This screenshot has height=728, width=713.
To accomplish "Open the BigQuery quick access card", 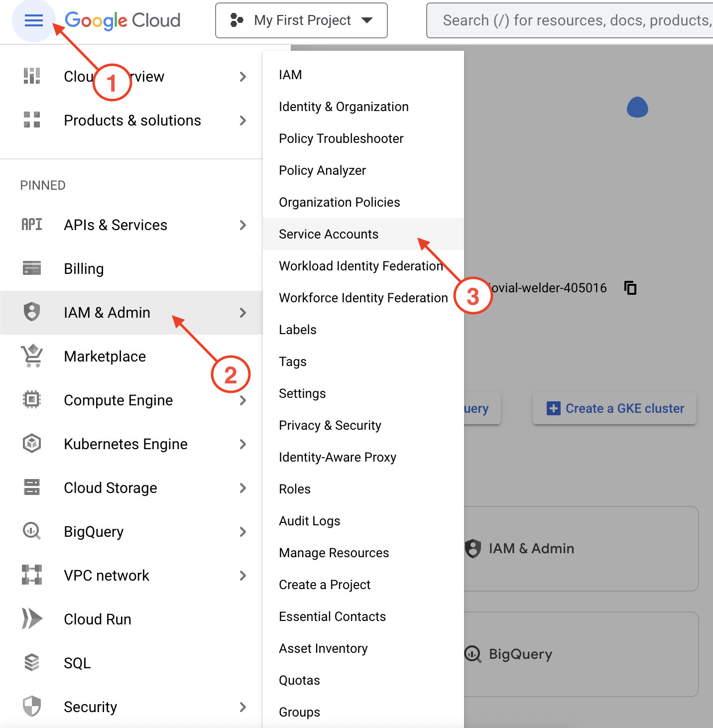I will [x=581, y=654].
